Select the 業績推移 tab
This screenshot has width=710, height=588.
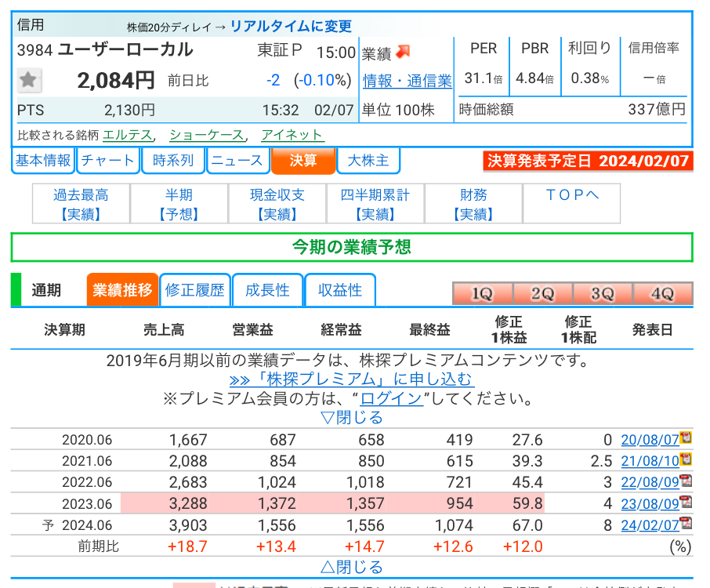[x=122, y=290]
